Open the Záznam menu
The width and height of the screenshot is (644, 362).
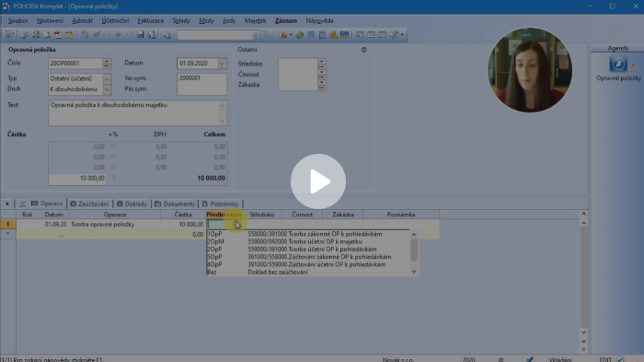[286, 20]
